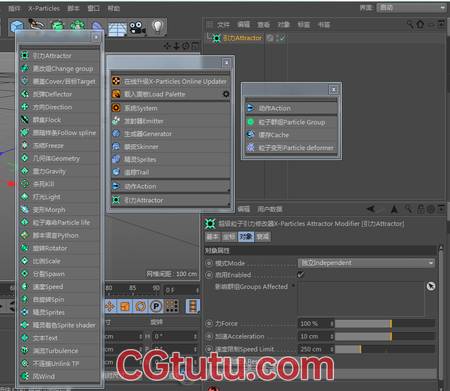Click Load Palette entry
This screenshot has width=450, height=391.
coord(170,94)
